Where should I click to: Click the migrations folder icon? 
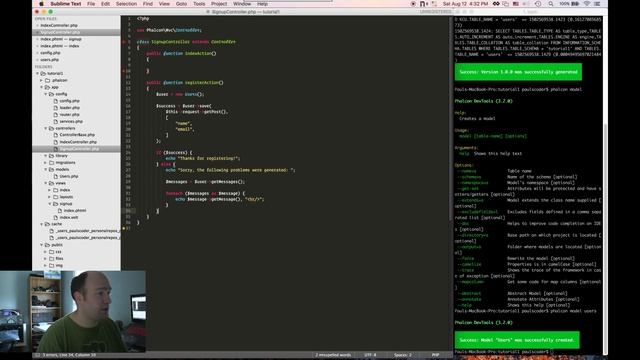pyautogui.click(x=52, y=162)
